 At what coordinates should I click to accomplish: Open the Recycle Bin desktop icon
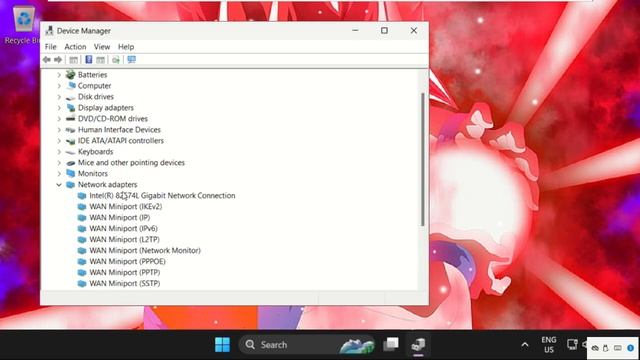coord(23,24)
